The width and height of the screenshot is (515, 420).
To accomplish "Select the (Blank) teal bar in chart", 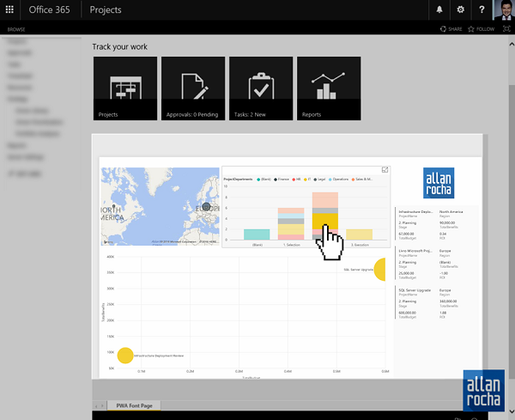I will coord(257,234).
